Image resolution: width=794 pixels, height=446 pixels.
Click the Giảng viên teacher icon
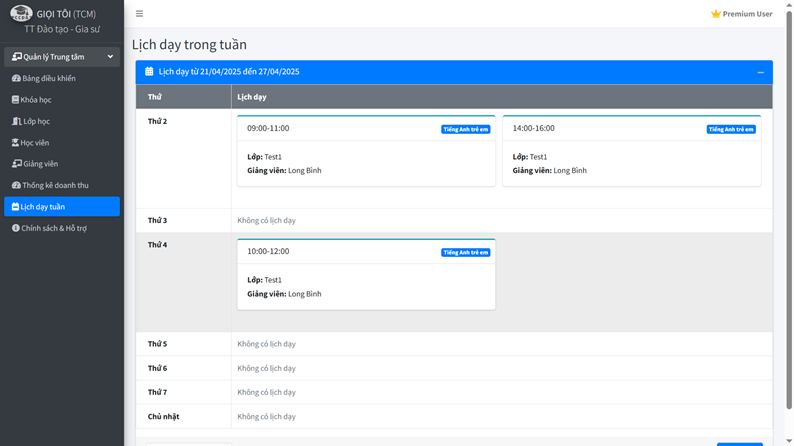point(16,164)
